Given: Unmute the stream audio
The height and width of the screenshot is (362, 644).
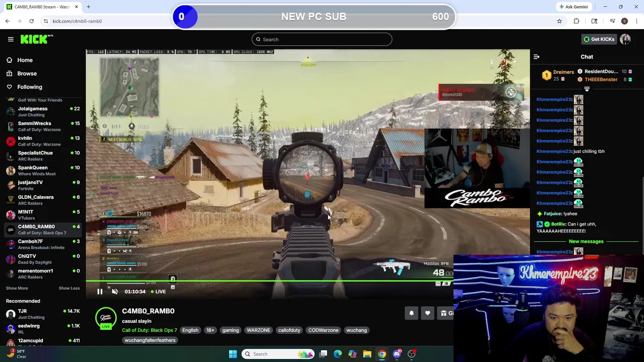Looking at the screenshot, I should pyautogui.click(x=115, y=292).
